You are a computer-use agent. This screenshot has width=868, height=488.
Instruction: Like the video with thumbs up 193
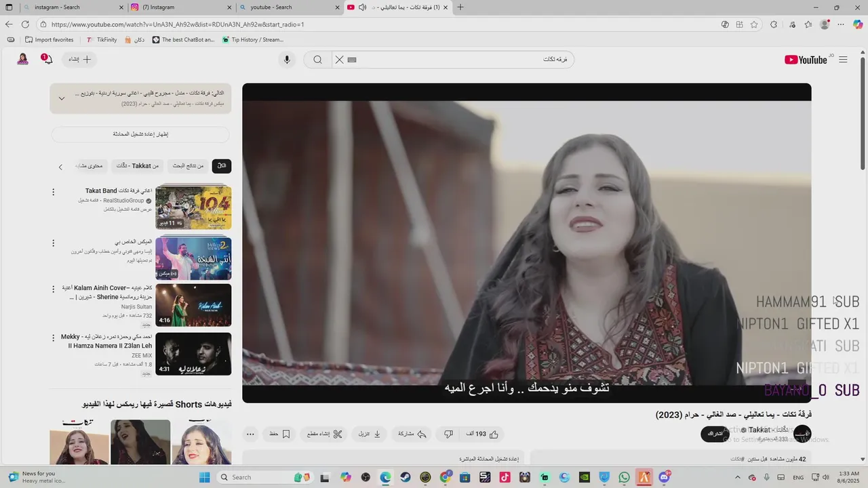click(482, 434)
